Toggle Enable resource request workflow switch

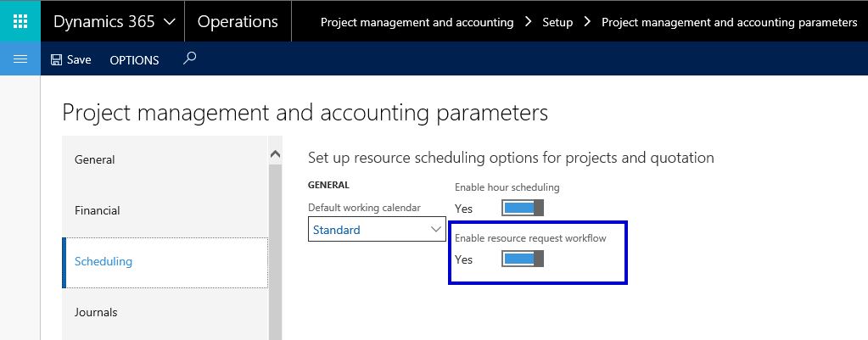[522, 259]
